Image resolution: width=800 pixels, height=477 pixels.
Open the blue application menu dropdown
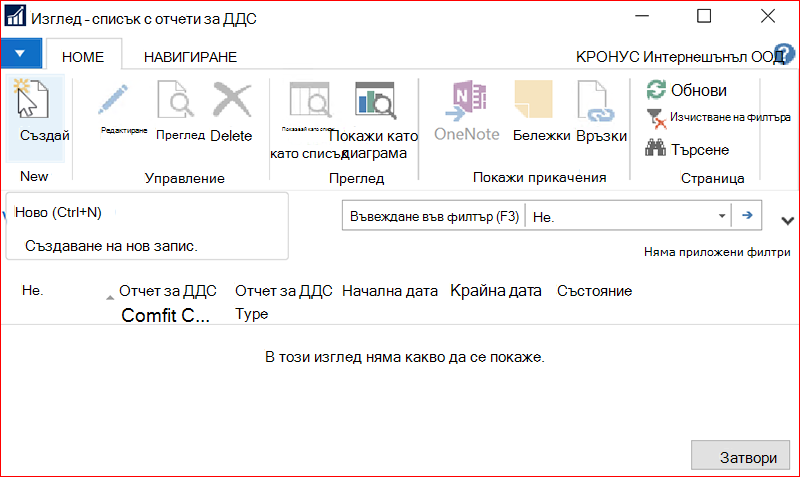tap(21, 54)
